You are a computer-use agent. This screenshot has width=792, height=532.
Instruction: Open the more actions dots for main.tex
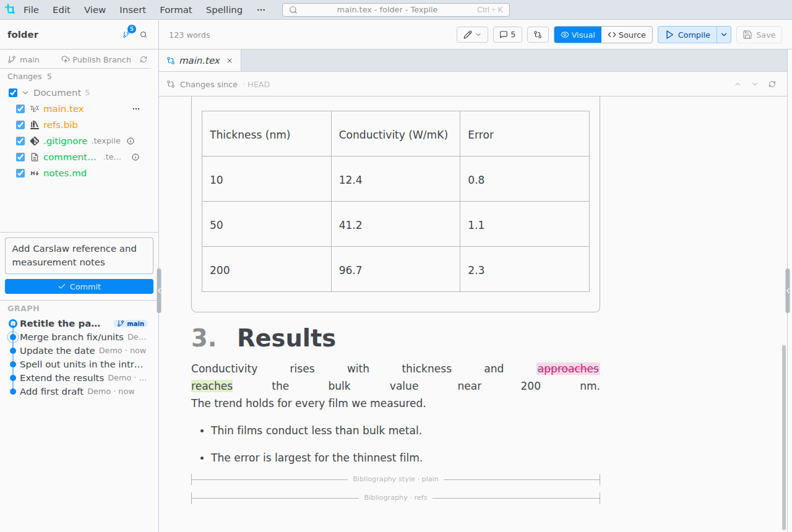pos(136,109)
